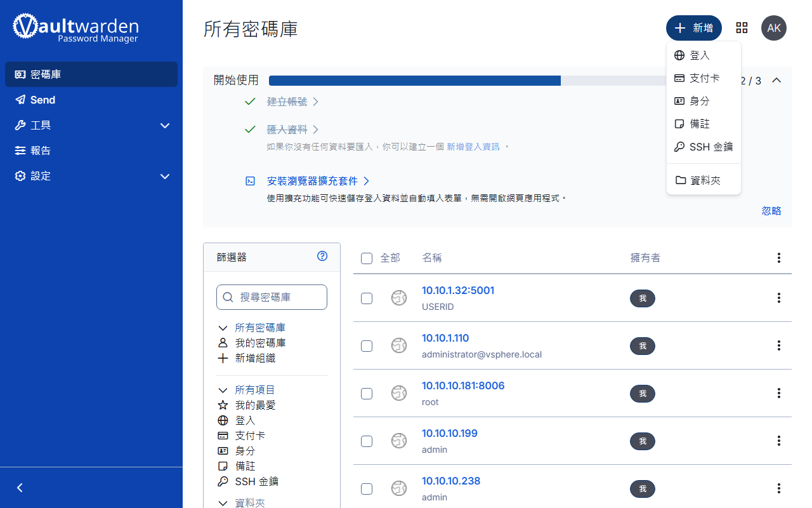The image size is (812, 508).
Task: Check the box for 10.10.10.199
Action: (367, 441)
